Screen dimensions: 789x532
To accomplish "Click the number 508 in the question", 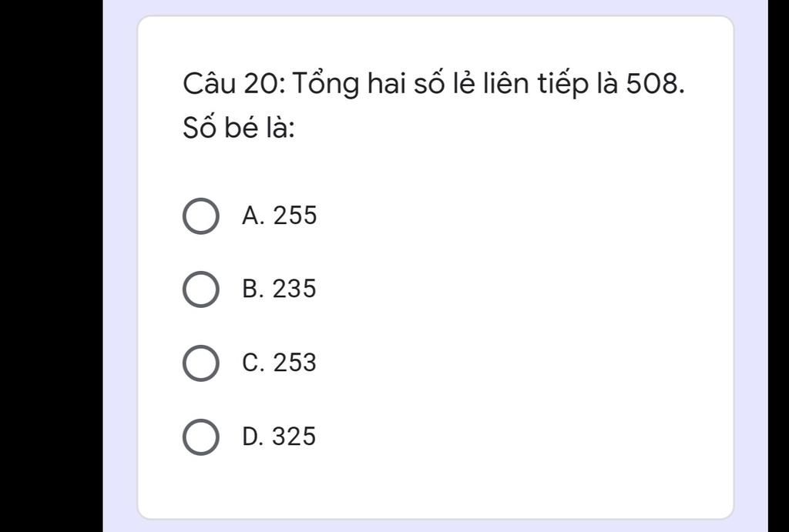I will (652, 83).
